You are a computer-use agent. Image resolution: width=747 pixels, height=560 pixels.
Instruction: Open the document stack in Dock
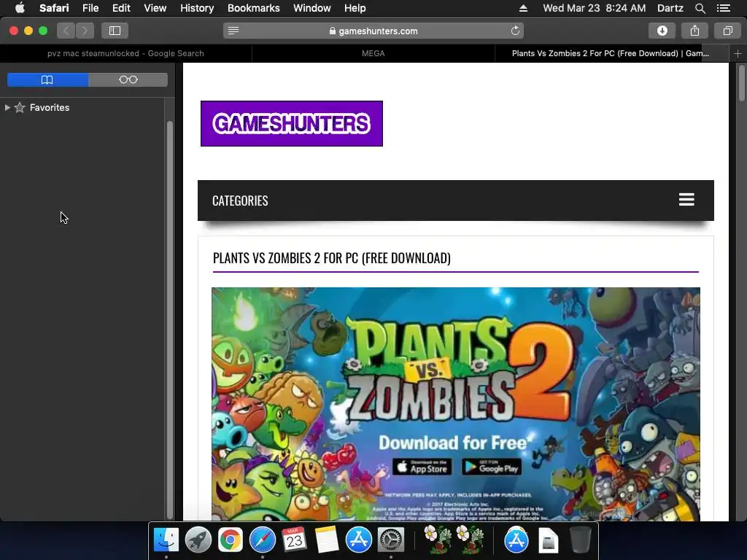pyautogui.click(x=549, y=540)
